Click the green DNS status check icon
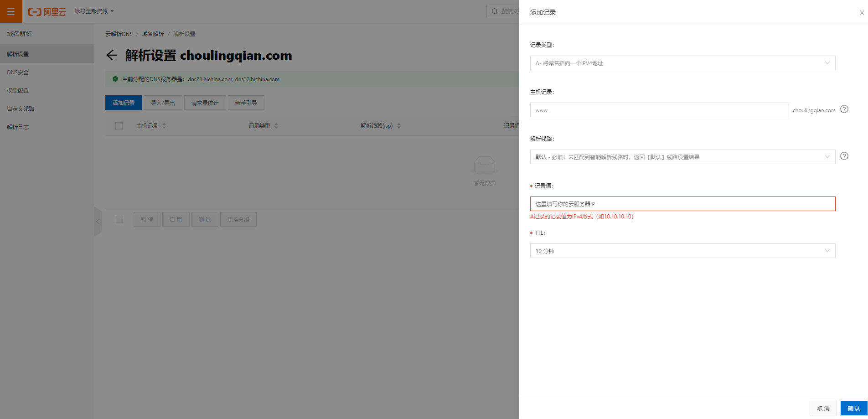 [x=115, y=79]
